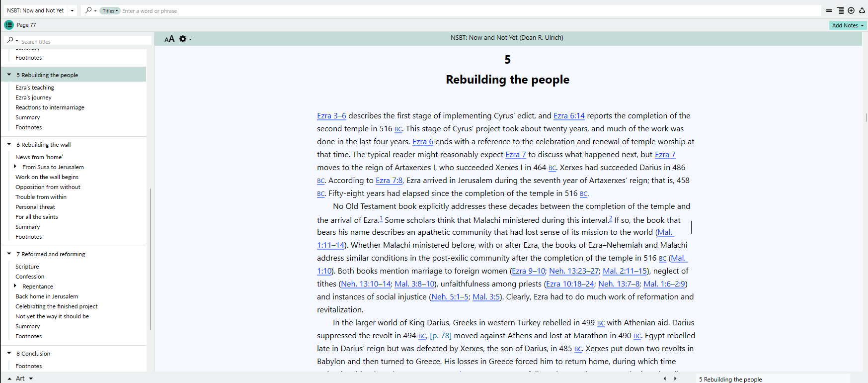Select Reactions to intermarriage in contents

(x=50, y=107)
